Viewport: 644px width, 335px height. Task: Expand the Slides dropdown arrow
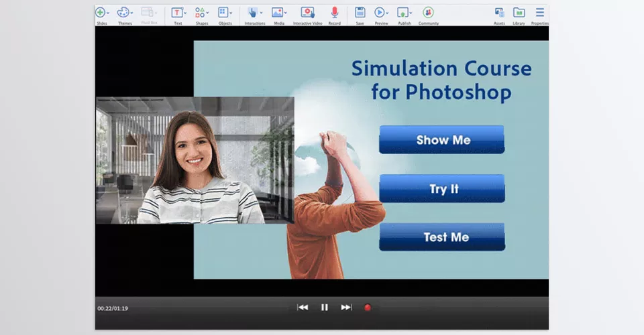pyautogui.click(x=108, y=13)
